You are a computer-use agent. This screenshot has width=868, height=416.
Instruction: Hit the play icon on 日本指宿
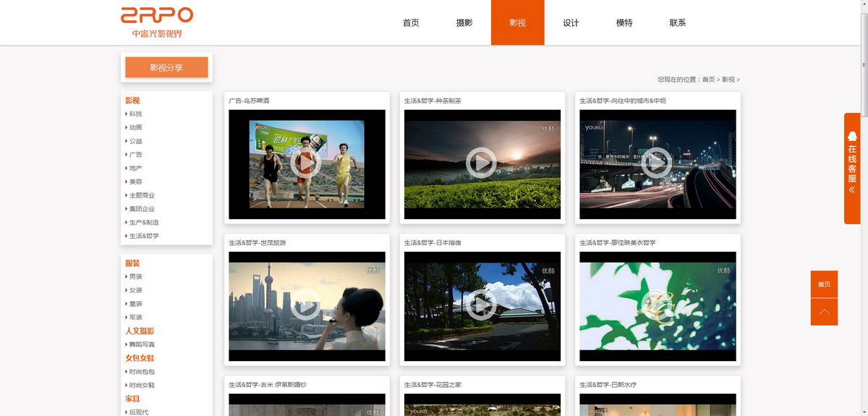[x=481, y=305]
